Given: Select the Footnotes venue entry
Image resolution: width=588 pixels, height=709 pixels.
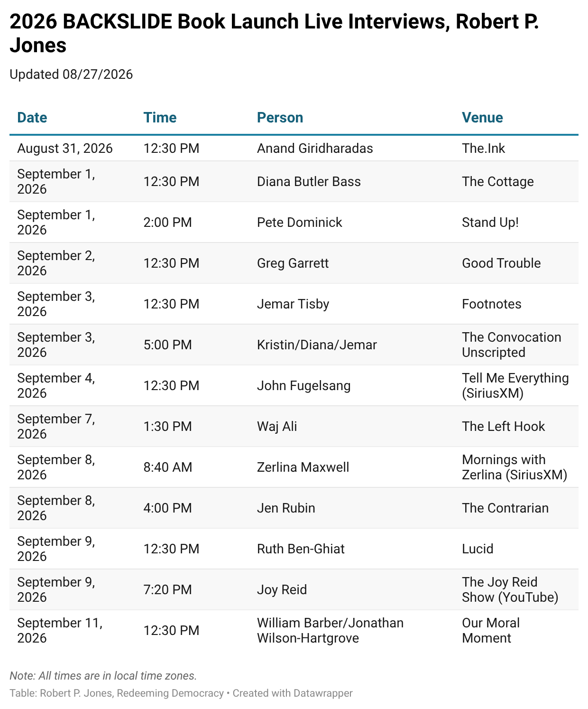Looking at the screenshot, I should (x=491, y=304).
